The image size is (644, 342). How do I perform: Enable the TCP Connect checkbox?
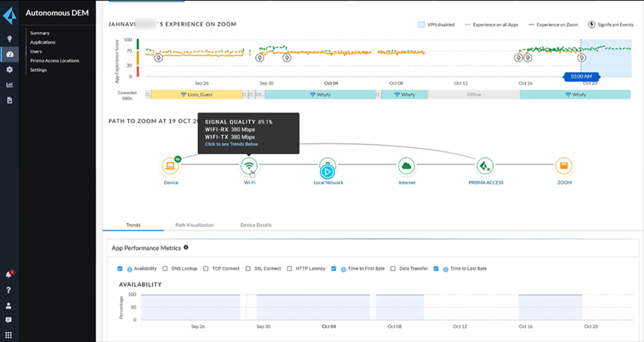[x=206, y=269]
